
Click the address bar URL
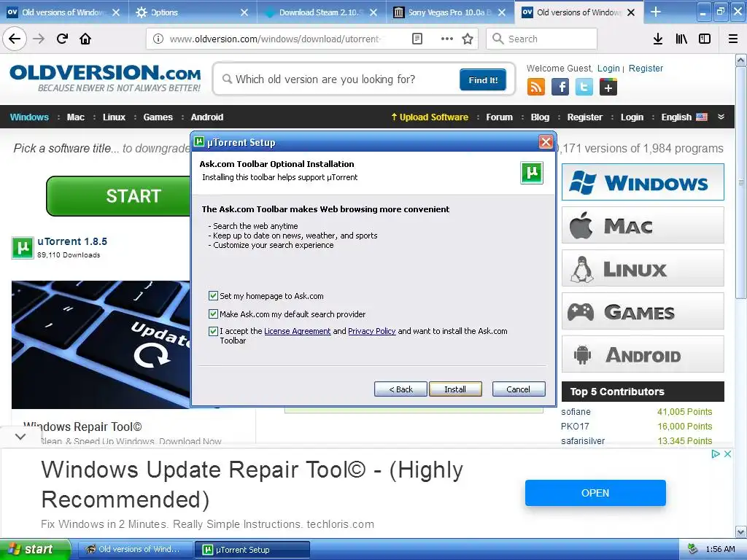pos(275,39)
